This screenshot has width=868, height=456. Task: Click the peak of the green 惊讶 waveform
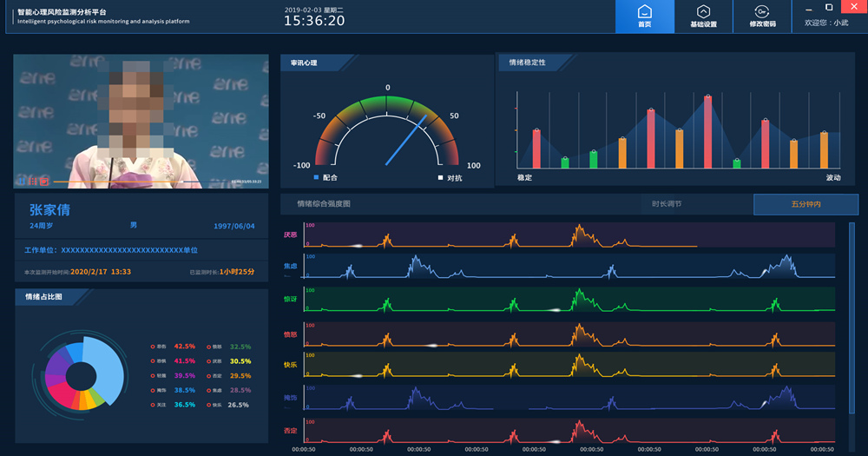(578, 290)
